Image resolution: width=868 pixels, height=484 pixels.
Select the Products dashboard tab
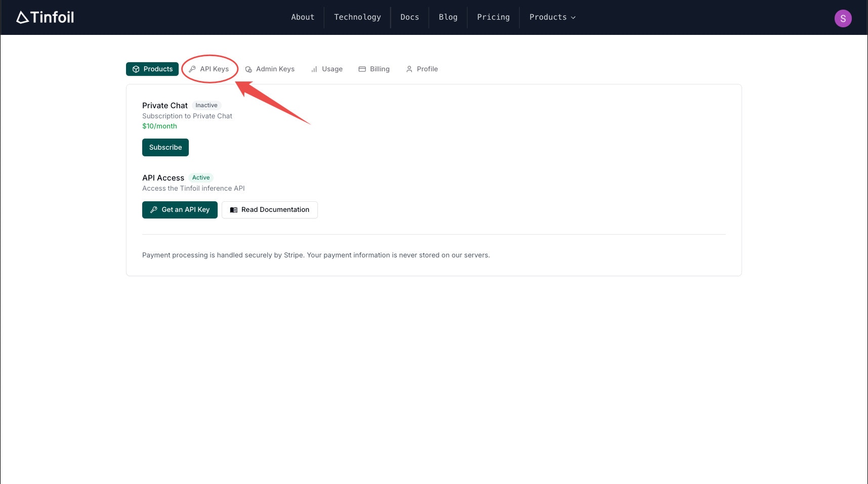tap(152, 69)
